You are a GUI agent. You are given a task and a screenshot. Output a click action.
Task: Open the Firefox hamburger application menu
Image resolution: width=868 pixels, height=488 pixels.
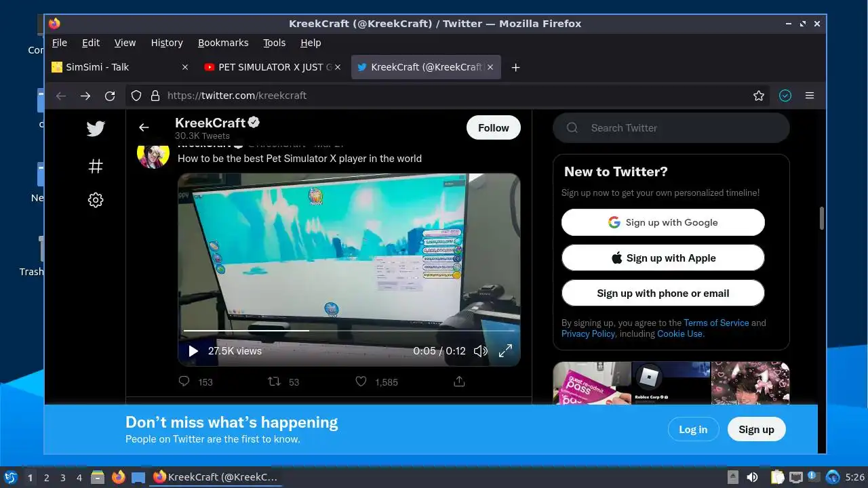click(810, 96)
